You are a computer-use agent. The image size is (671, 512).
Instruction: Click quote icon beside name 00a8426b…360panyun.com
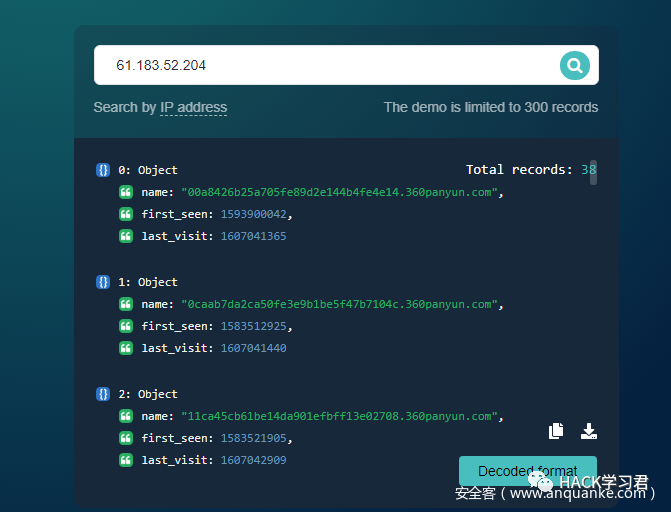(x=126, y=192)
